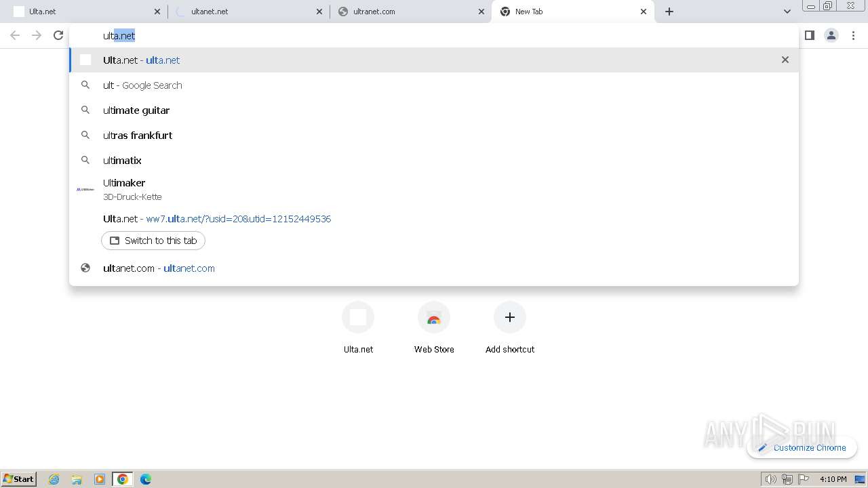Click the Customize Chrome button
Screen dimensions: 868x488
pos(802,447)
